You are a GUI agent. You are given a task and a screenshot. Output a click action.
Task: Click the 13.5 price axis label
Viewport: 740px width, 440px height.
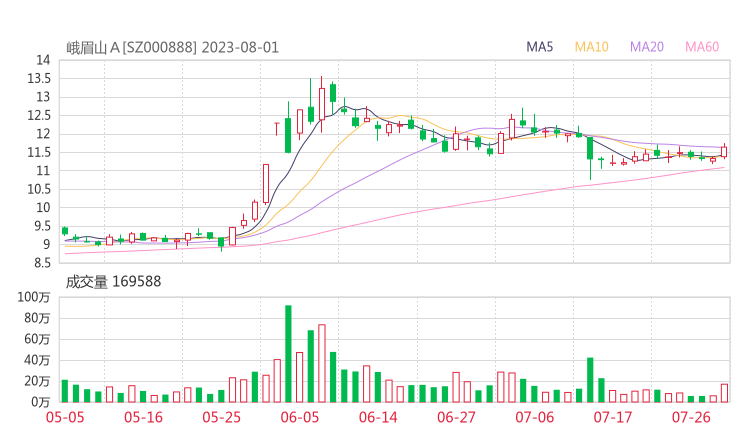pyautogui.click(x=39, y=78)
